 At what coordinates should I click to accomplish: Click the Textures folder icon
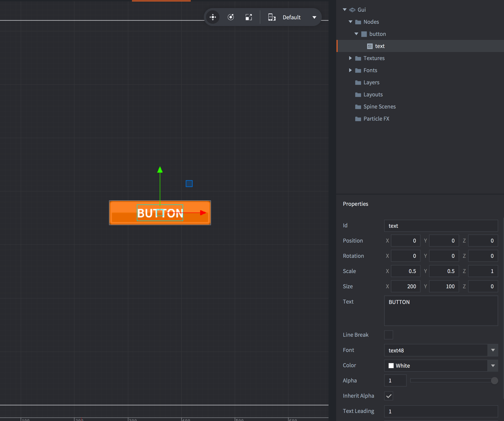coord(358,58)
